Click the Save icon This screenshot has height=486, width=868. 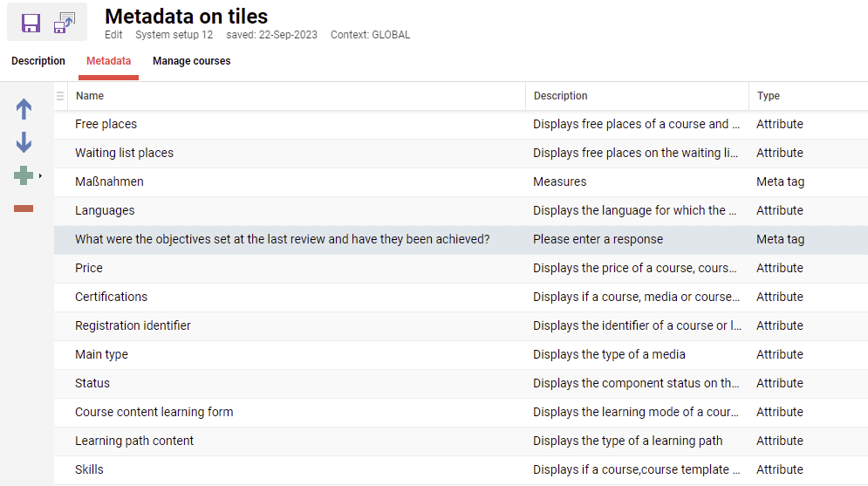point(31,23)
